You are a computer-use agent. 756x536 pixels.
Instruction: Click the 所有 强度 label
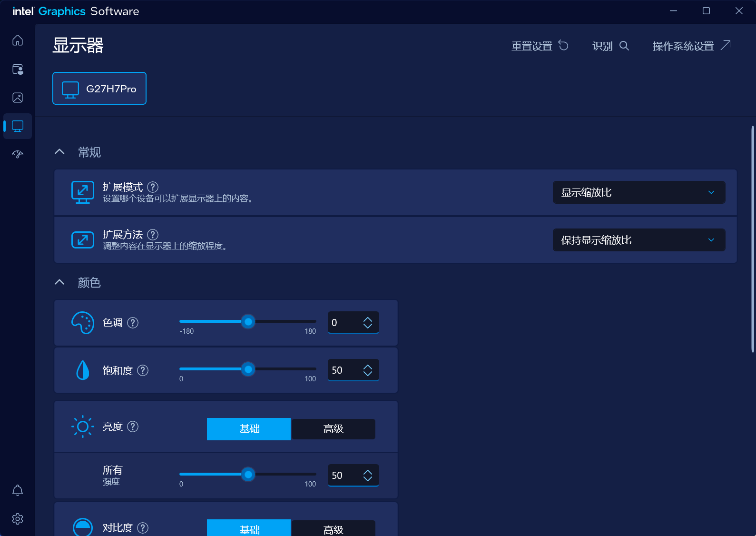click(113, 476)
